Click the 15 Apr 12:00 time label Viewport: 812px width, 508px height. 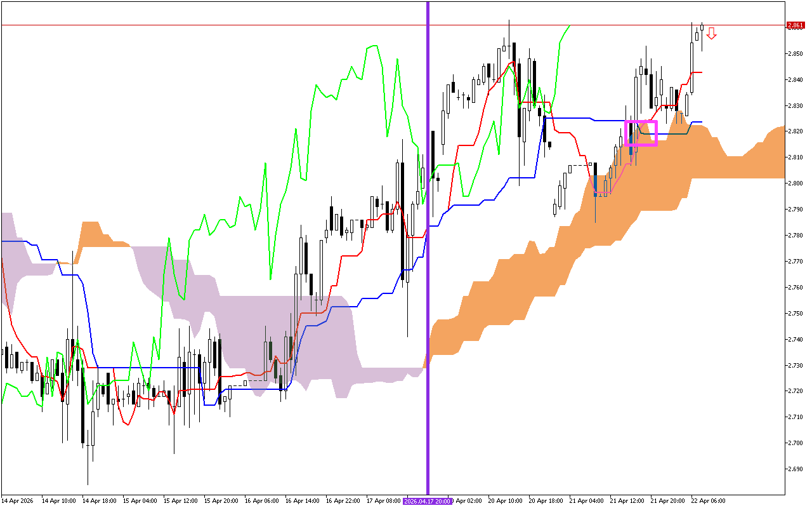pyautogui.click(x=180, y=501)
